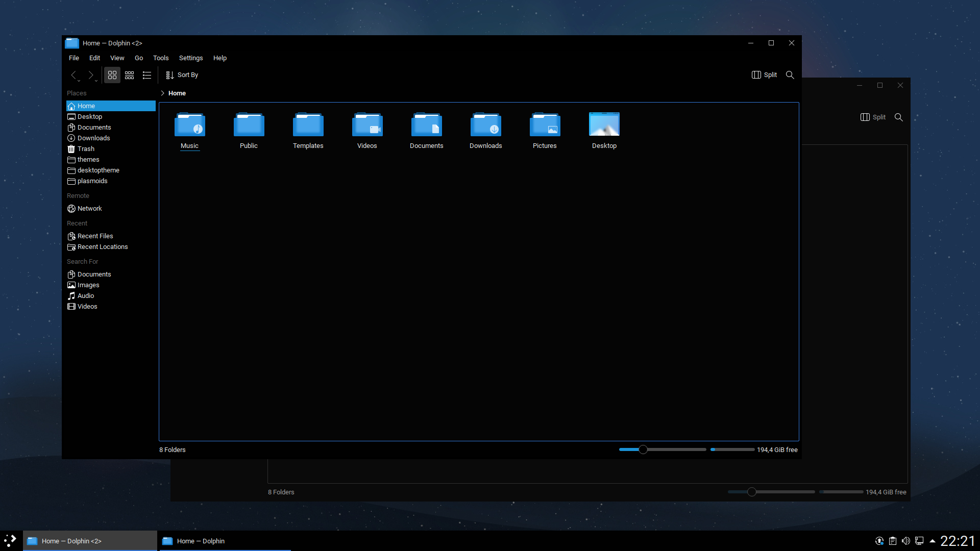Click '194,4 GiB free' text in front window
Viewport: 980px width, 551px height.
(777, 450)
